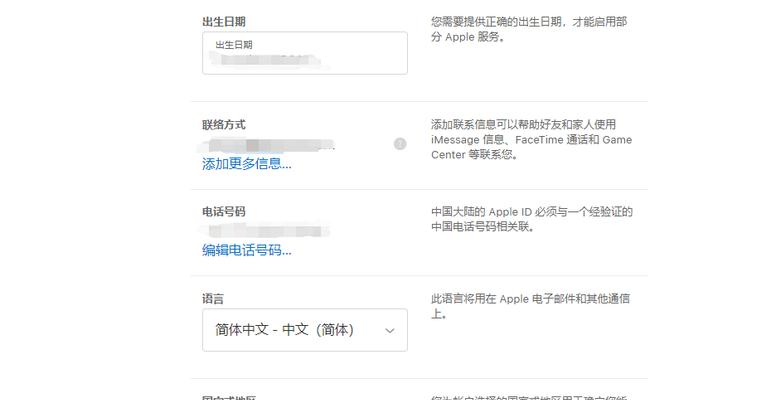Open the 编辑电话号码 link

[246, 250]
